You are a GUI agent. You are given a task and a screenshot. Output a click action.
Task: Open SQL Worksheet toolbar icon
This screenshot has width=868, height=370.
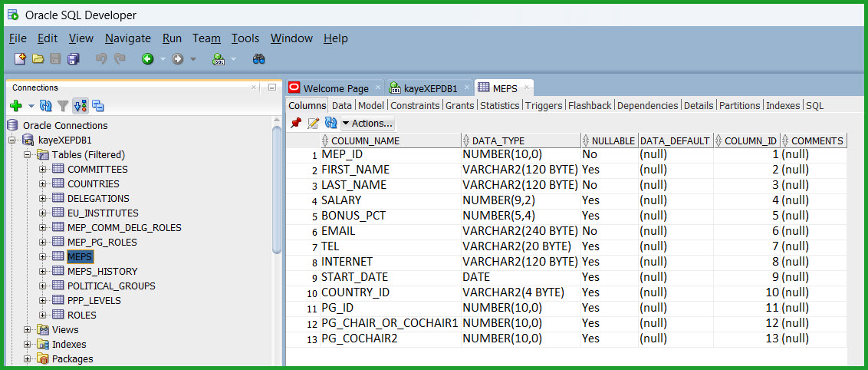219,58
